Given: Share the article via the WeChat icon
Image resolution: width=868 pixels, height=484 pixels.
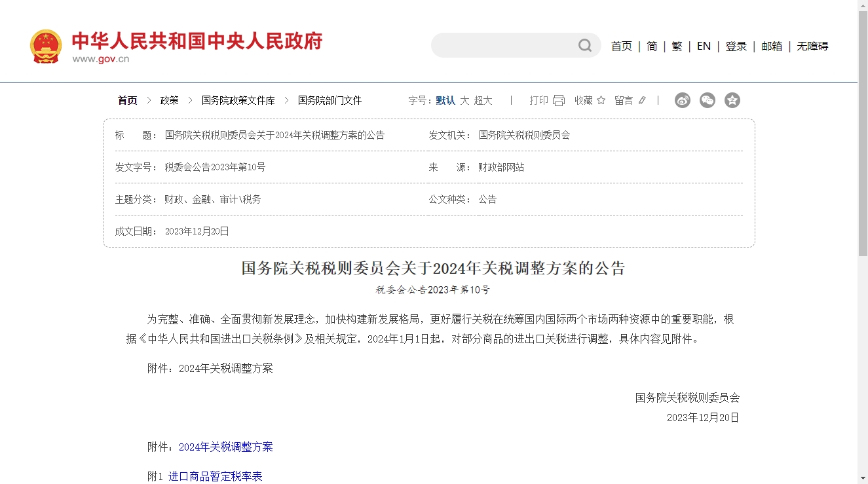Looking at the screenshot, I should click(x=707, y=100).
